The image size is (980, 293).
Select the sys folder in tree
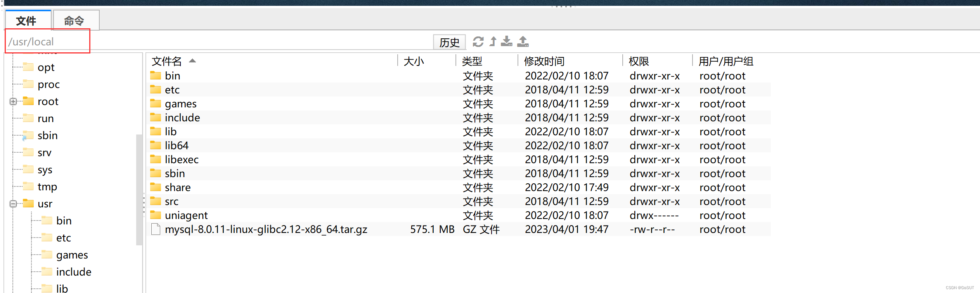click(x=45, y=170)
